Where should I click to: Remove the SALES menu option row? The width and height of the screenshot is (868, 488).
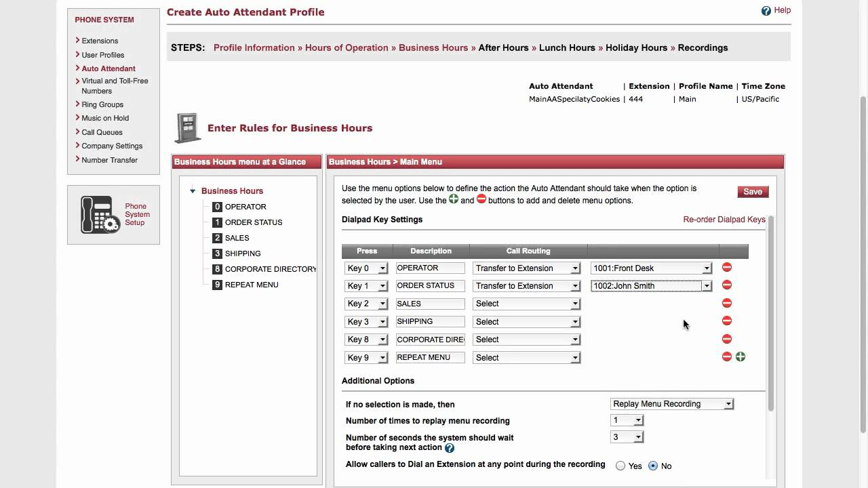click(727, 303)
